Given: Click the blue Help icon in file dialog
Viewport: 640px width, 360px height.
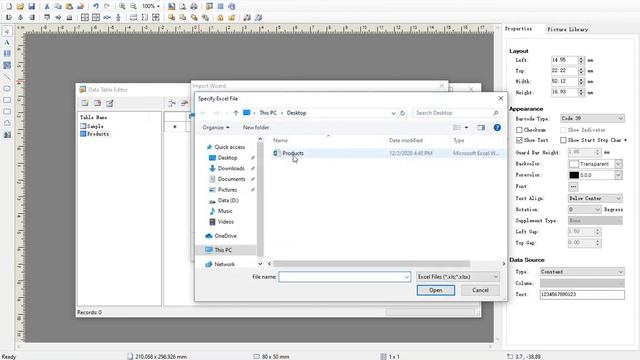Looking at the screenshot, I should click(x=497, y=128).
